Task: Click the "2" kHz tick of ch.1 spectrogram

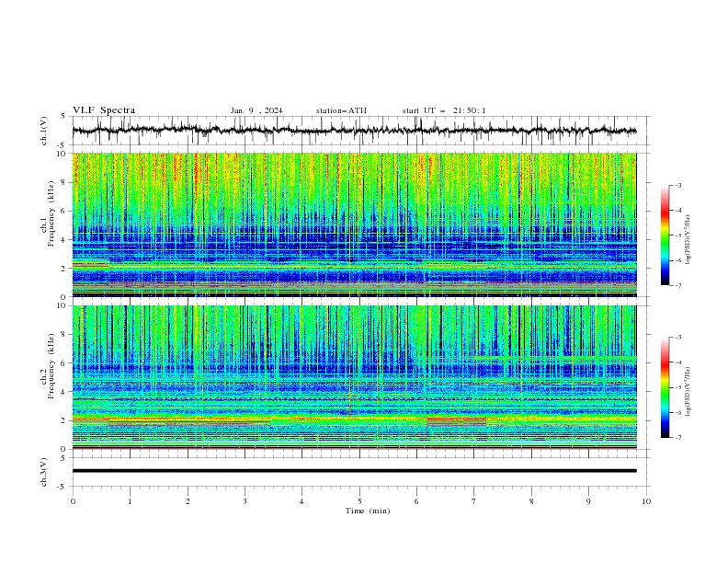Action: (64, 269)
